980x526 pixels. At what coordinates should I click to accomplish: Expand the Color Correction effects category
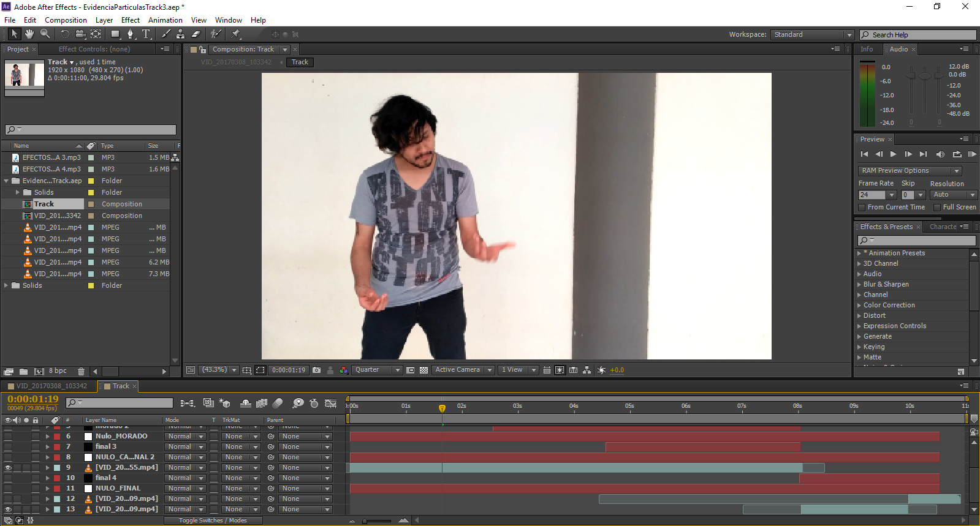point(859,305)
